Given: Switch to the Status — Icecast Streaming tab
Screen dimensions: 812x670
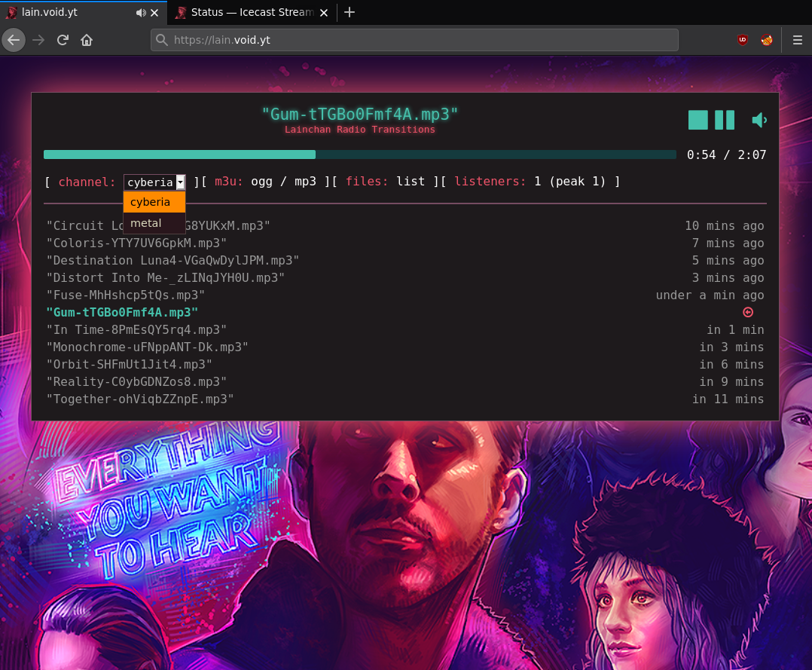Looking at the screenshot, I should 252,13.
